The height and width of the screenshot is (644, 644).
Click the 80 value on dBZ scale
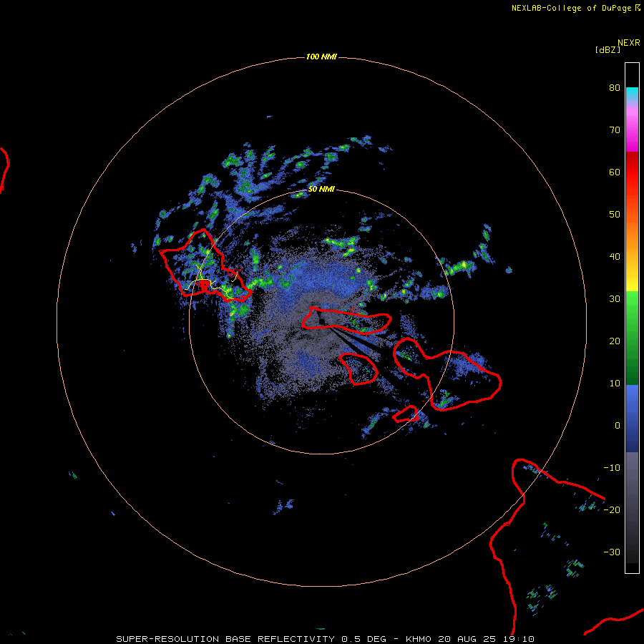(x=615, y=87)
